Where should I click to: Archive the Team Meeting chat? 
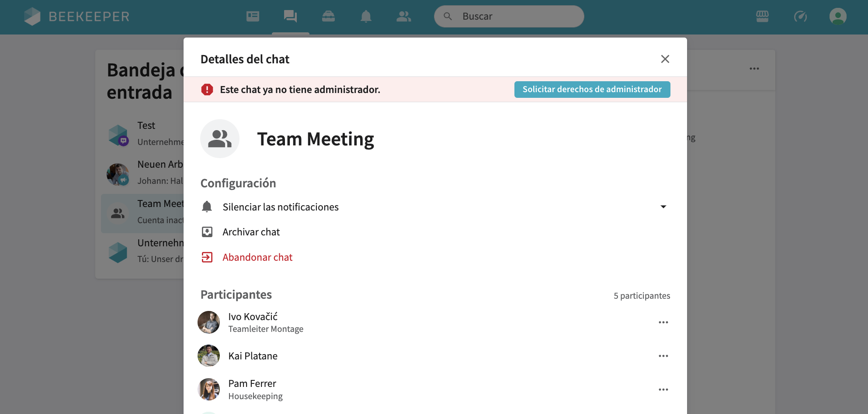(x=251, y=231)
